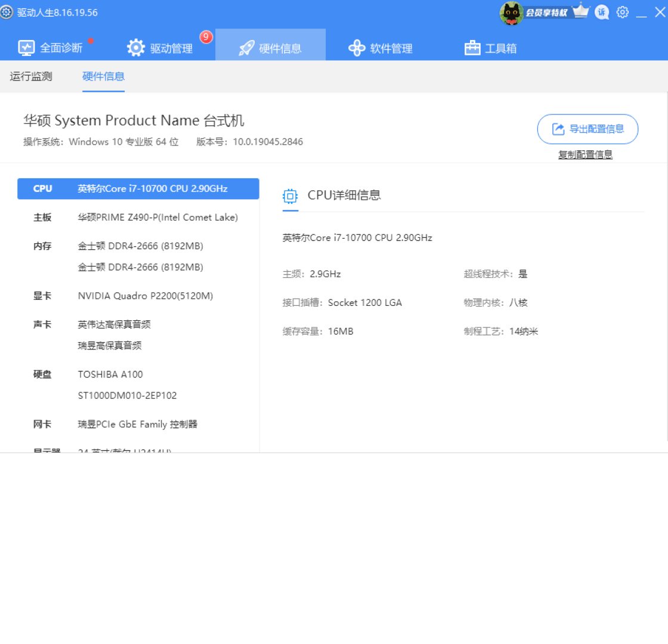The height and width of the screenshot is (644, 668).
Task: Open settings gear in title bar
Action: (x=623, y=12)
